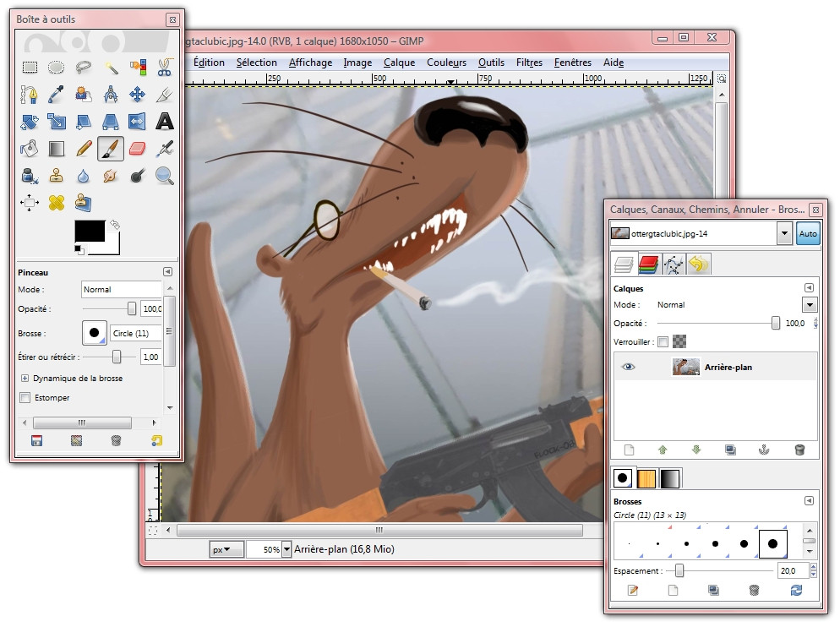This screenshot has width=840, height=627.
Task: Delete layer with the trash icon
Action: point(799,450)
